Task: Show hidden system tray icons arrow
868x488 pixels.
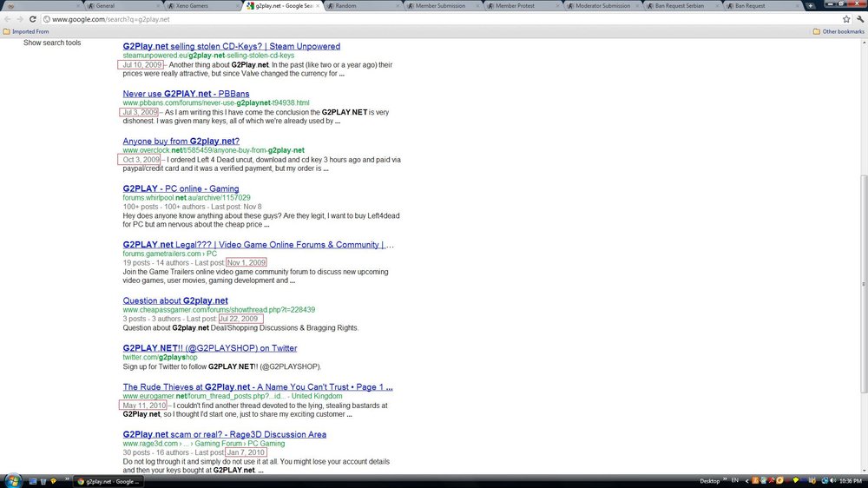Action: point(746,481)
